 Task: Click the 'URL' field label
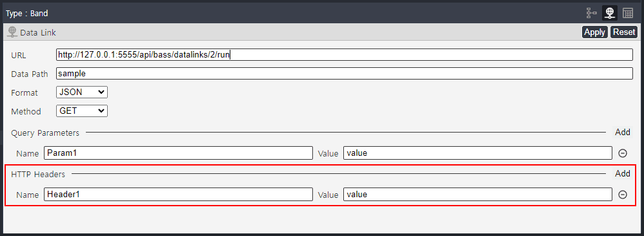pyautogui.click(x=19, y=56)
